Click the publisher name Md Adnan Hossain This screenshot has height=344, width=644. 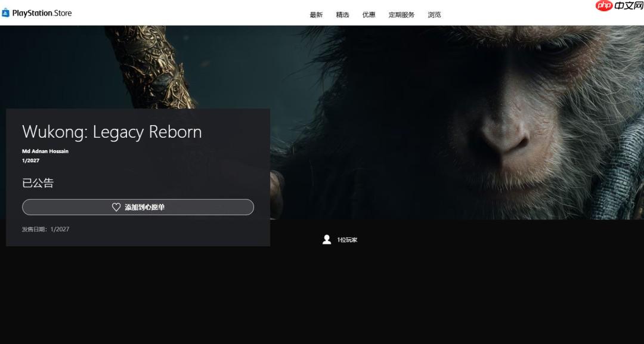click(45, 151)
